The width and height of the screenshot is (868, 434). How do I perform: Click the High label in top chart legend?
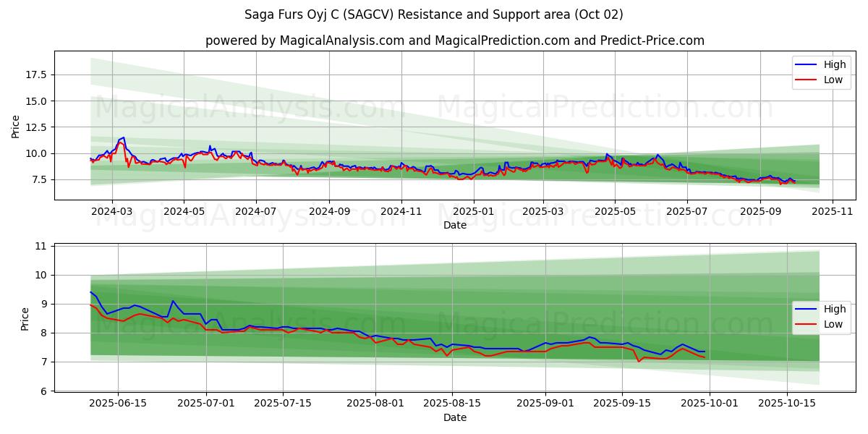(x=835, y=64)
